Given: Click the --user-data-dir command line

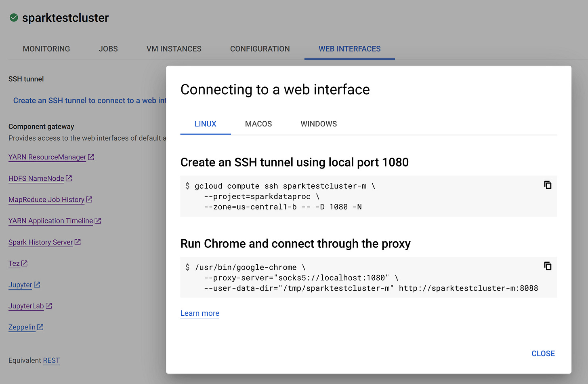Looking at the screenshot, I should coord(371,288).
